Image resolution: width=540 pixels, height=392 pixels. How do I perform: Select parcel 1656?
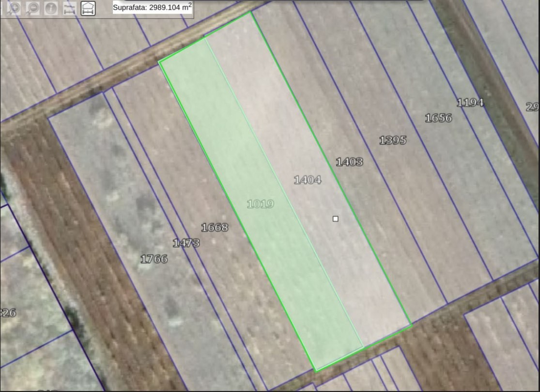point(438,118)
